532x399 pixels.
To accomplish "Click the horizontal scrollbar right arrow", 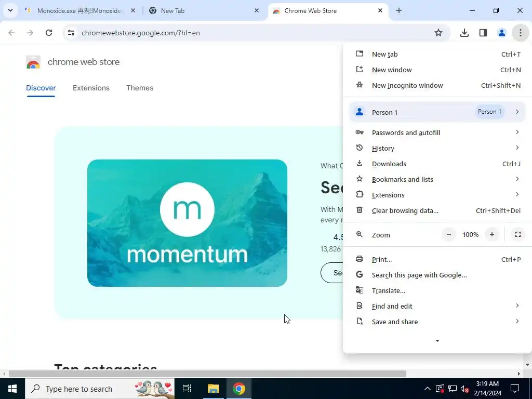I will tap(519, 374).
